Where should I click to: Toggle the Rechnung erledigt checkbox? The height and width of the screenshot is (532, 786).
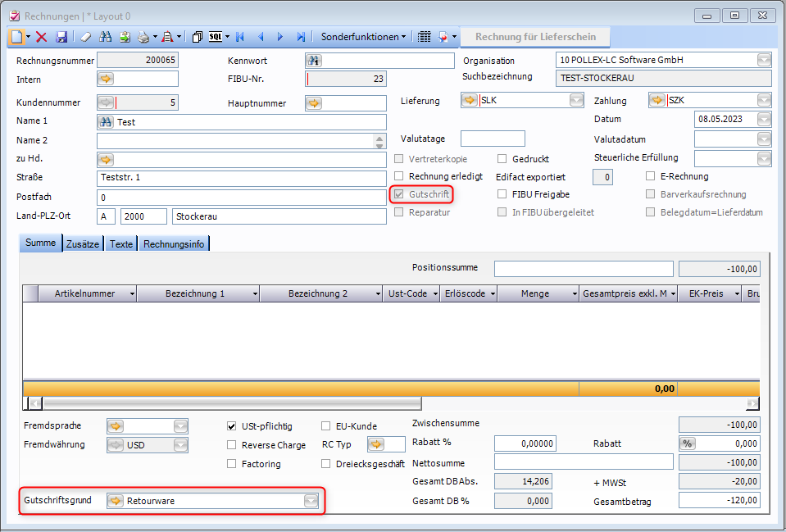point(400,176)
